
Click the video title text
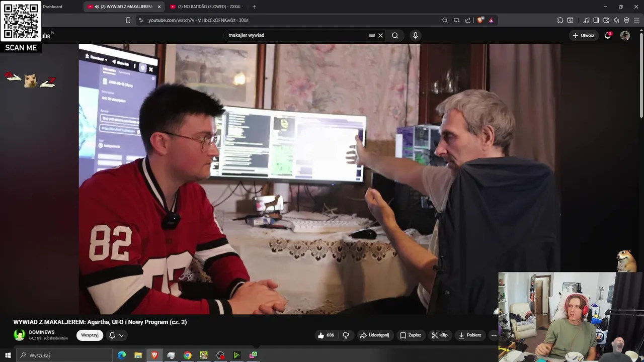pos(100,322)
